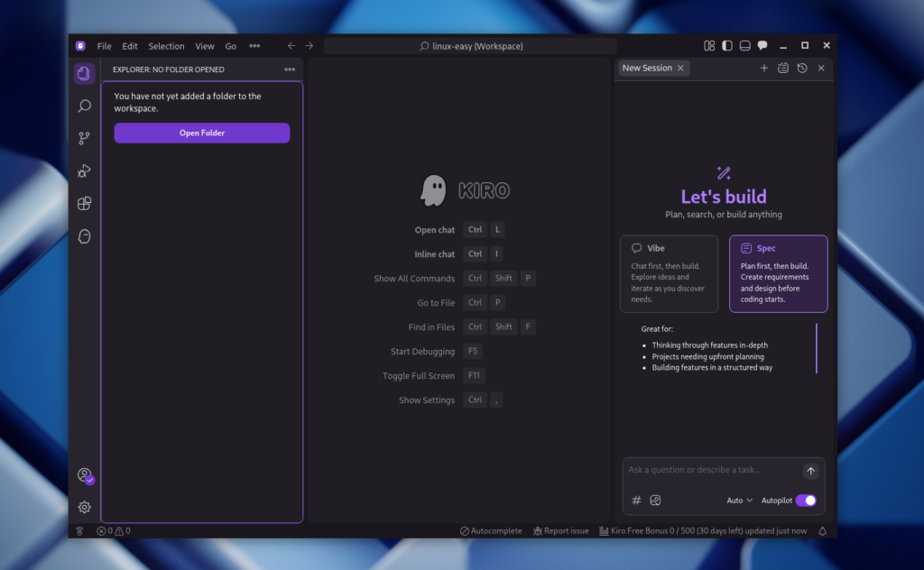This screenshot has height=570, width=924.
Task: Open the Search view in the activity bar
Action: click(84, 106)
